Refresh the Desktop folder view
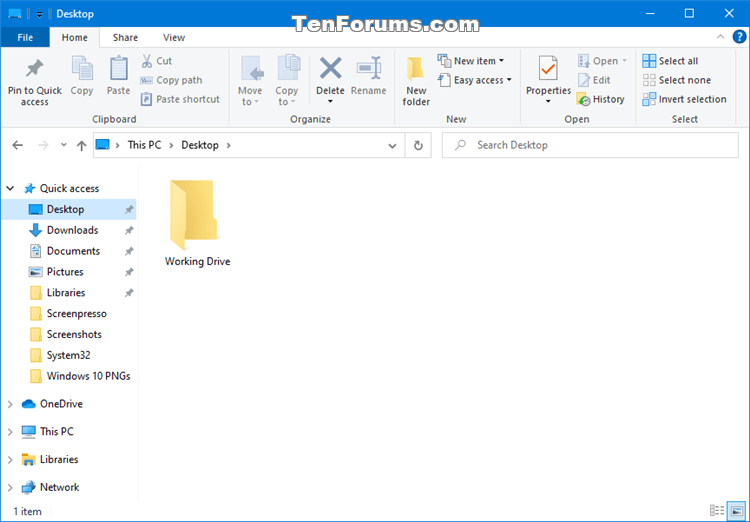 point(418,145)
